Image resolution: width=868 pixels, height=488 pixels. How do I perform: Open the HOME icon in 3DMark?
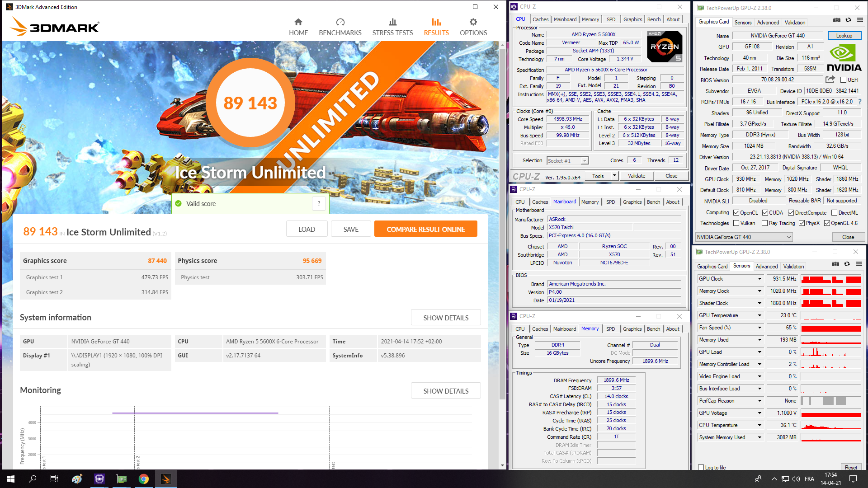point(298,22)
